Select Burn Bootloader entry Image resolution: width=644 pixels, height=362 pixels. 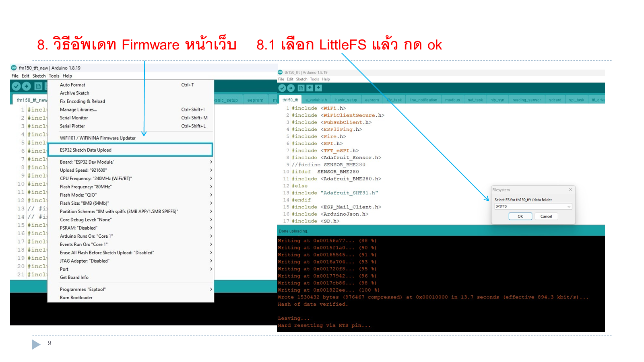(130, 298)
